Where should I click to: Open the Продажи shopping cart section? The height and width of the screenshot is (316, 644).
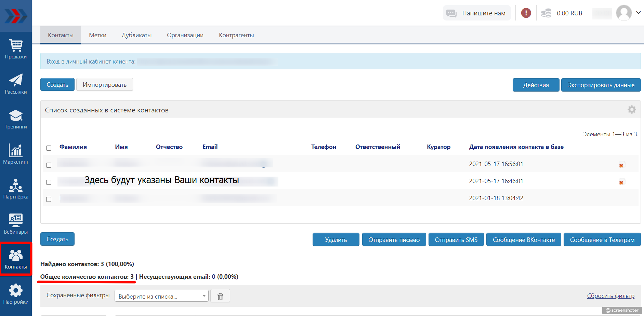[16, 49]
